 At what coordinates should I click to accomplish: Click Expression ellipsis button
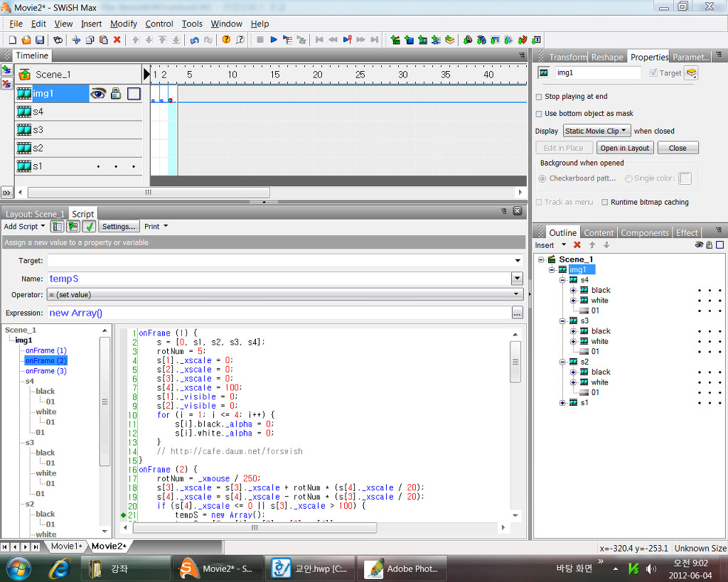518,313
